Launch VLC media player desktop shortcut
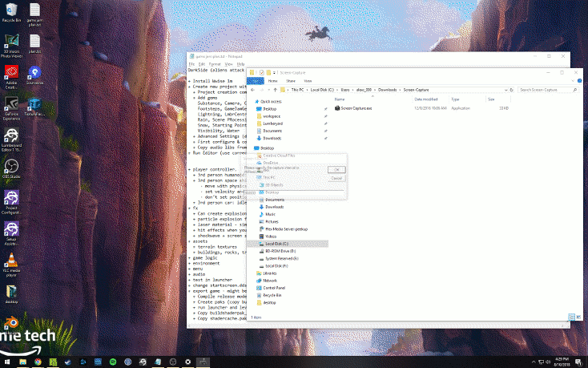This screenshot has height=368, width=588. tap(11, 265)
